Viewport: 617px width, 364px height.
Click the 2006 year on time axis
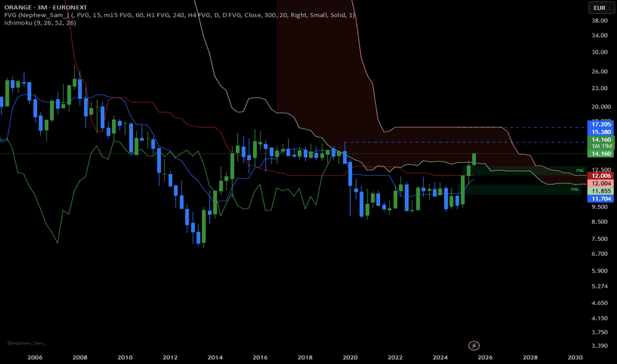click(34, 357)
